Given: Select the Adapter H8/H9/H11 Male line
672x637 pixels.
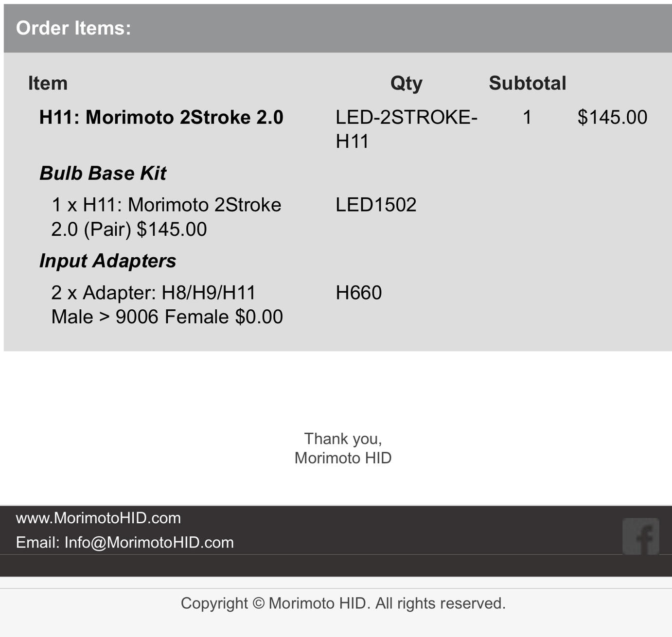Looking at the screenshot, I should 167,305.
